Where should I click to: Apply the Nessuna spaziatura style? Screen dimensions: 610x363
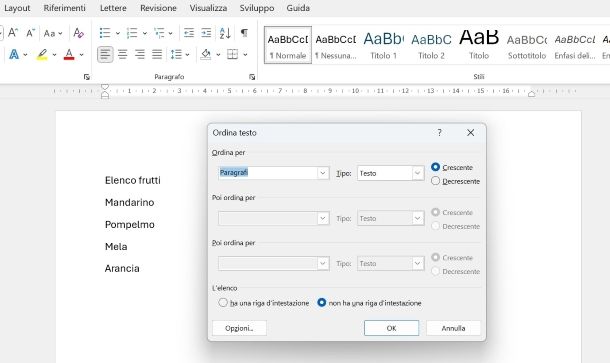coord(336,45)
